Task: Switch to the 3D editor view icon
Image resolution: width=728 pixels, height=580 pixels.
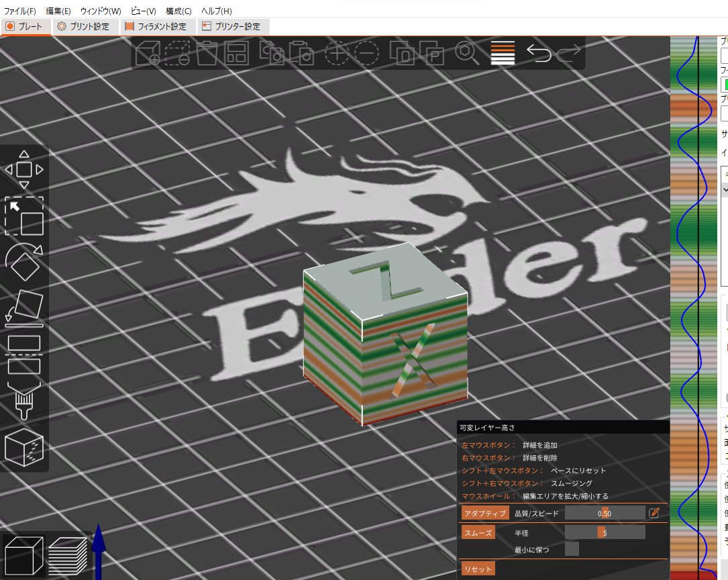Action: point(24,555)
